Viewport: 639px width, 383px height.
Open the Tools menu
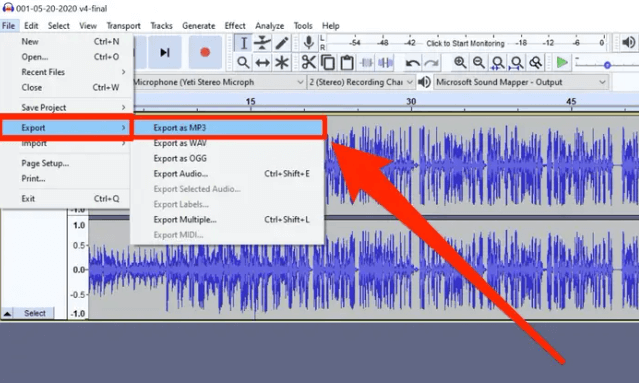coord(303,26)
